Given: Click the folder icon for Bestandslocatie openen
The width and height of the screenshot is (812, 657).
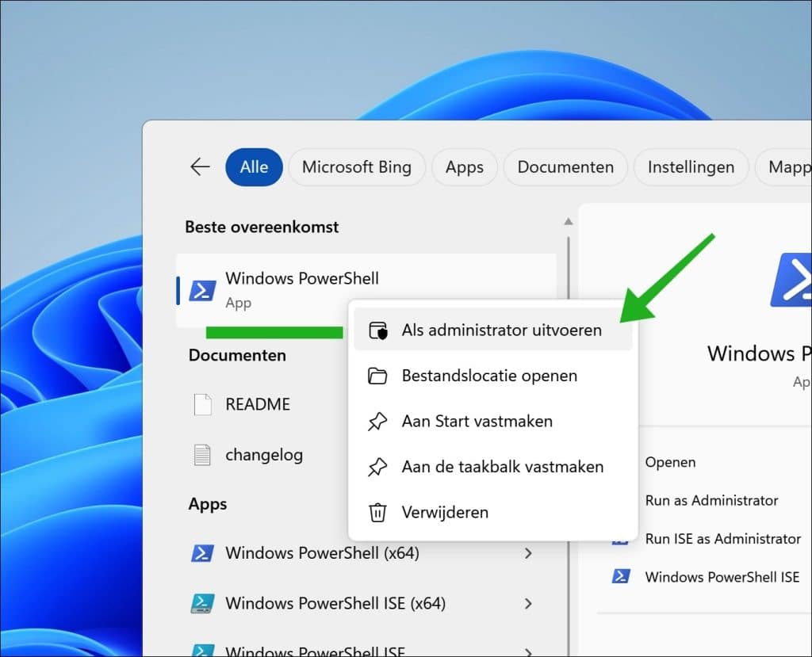Looking at the screenshot, I should 379,375.
